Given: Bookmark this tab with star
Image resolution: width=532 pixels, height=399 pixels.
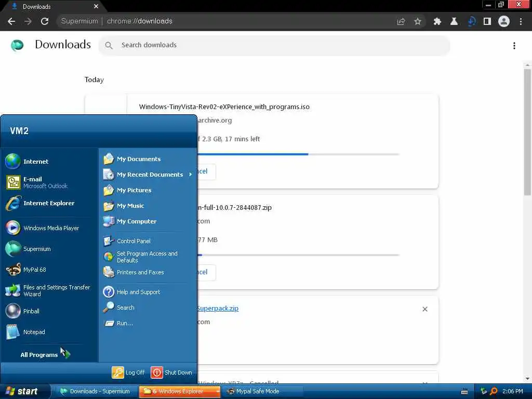Looking at the screenshot, I should (x=418, y=21).
